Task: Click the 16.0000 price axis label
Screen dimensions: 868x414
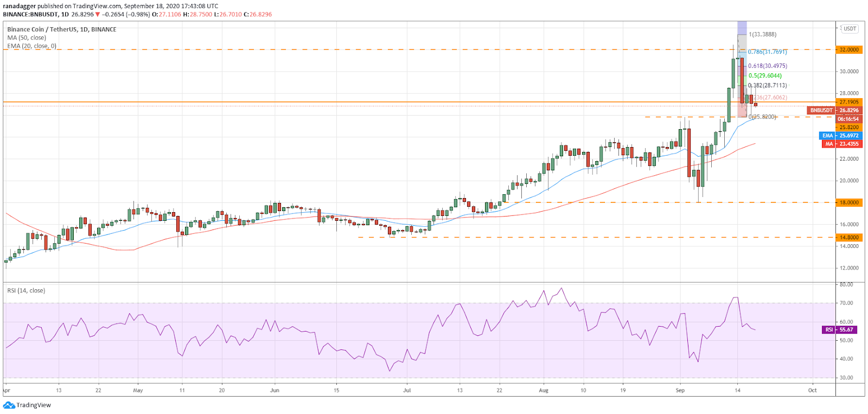Action: pos(849,224)
